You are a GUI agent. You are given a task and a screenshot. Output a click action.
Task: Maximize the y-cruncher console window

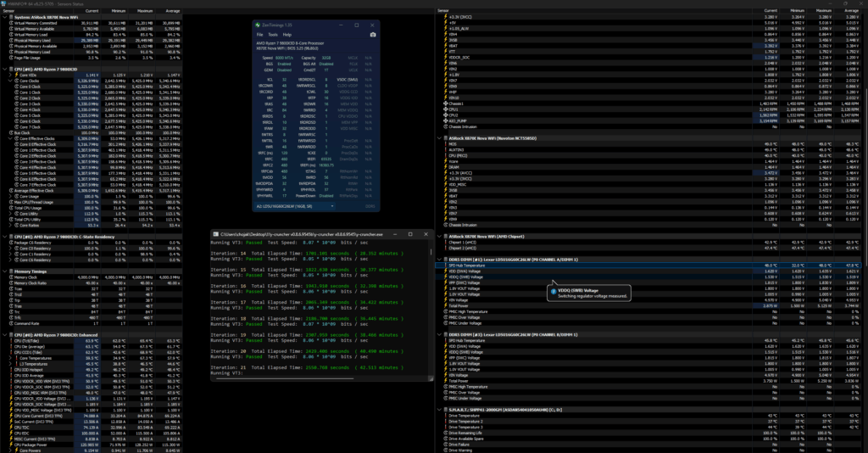[x=410, y=234]
